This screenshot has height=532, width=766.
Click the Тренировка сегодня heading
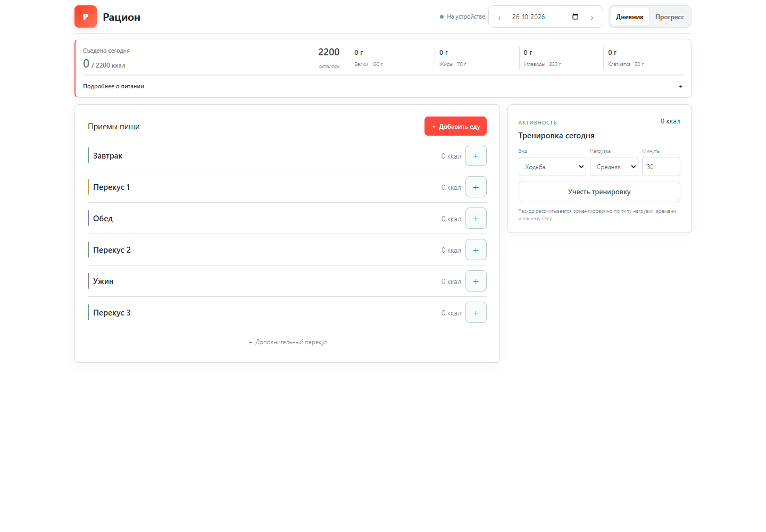[556, 136]
